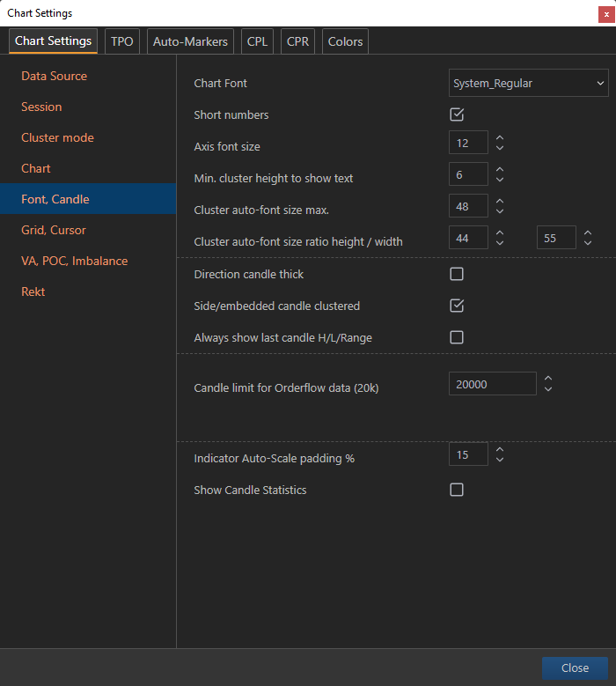Increase Indicator Auto-Scale padding value
Screen dimensions: 616x686
point(500,449)
